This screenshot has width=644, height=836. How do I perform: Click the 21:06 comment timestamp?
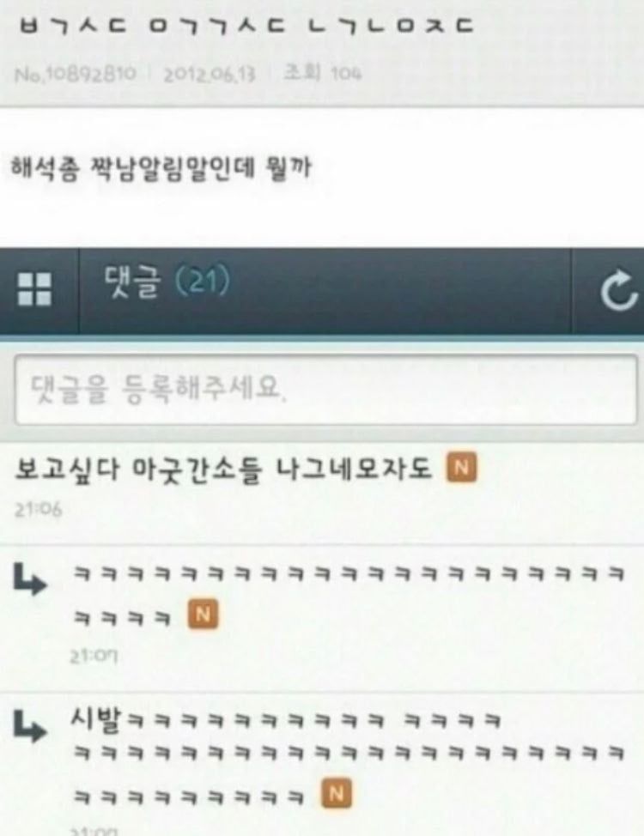click(38, 510)
